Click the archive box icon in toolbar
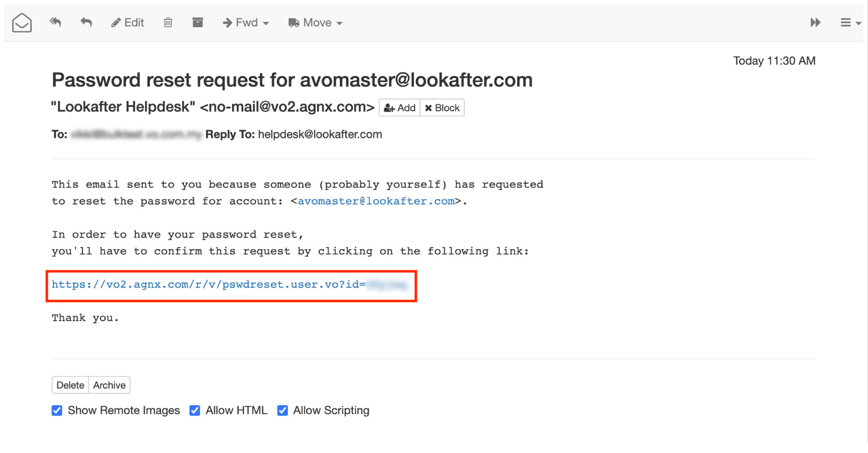 pos(198,22)
